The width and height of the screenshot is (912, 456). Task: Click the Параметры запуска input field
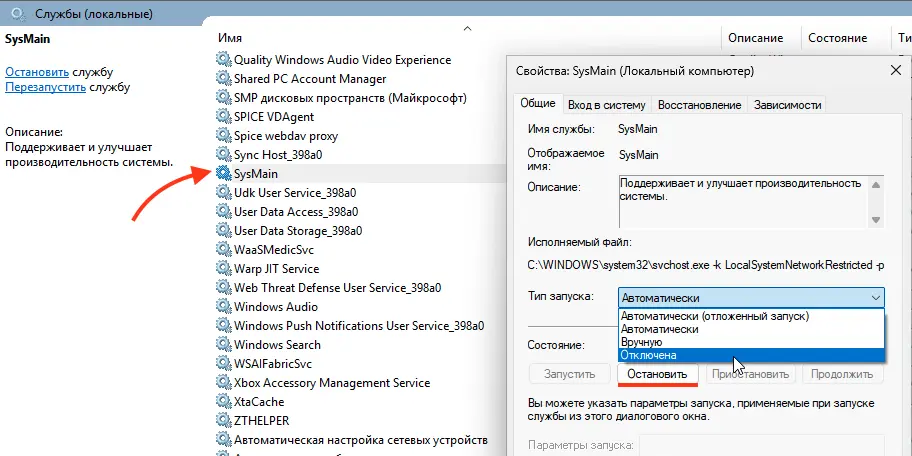[762, 445]
